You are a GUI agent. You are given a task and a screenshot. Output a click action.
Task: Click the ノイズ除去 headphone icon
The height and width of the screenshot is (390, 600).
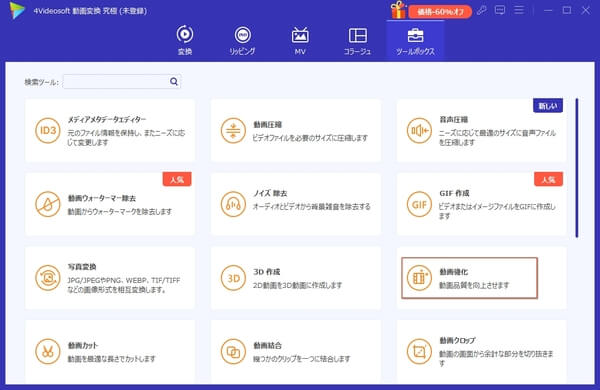coord(233,204)
